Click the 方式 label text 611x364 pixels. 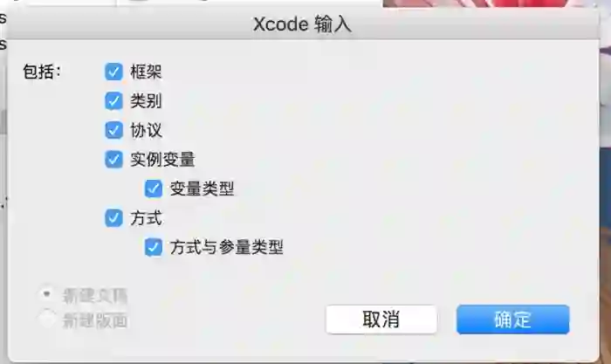pos(146,218)
